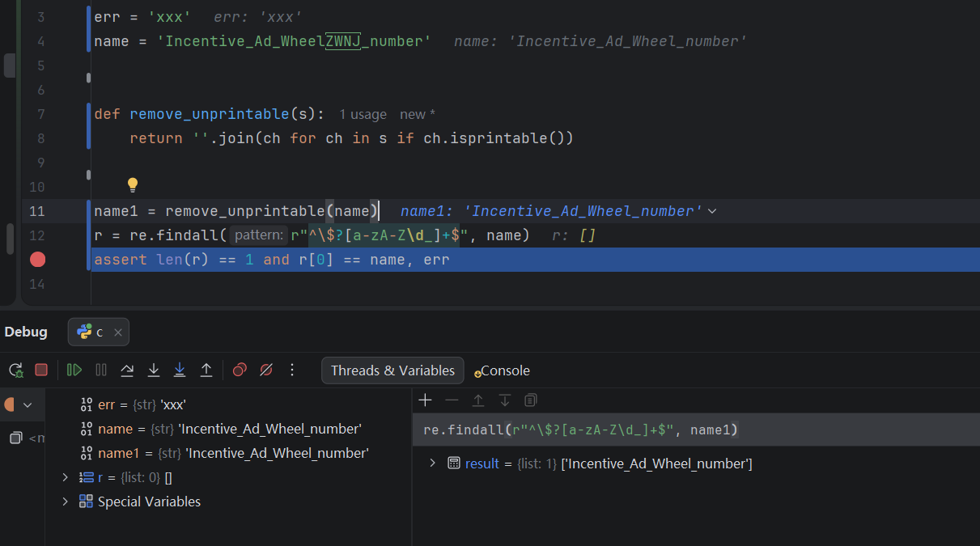Click result value ['Incentive_Ad_Wheel_number']
The image size is (980, 546).
tap(656, 463)
